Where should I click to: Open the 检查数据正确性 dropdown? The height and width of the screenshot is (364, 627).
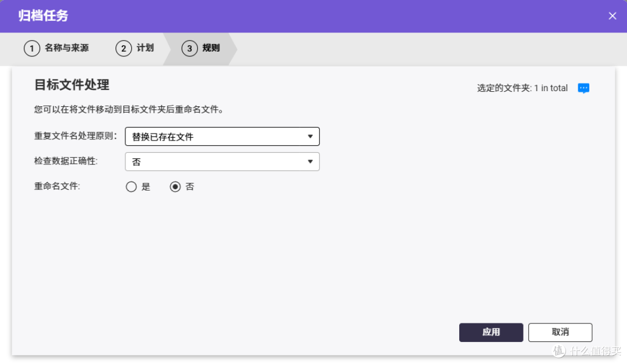(x=222, y=161)
